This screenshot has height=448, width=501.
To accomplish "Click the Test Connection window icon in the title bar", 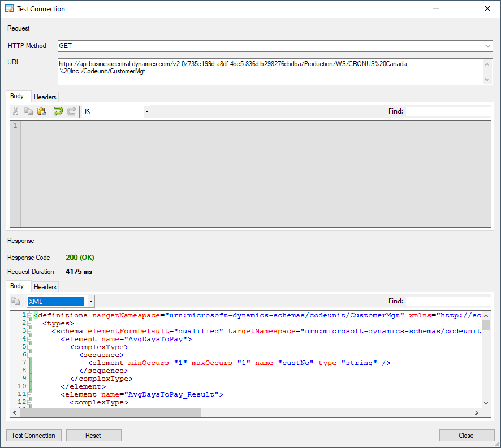I will click(x=9, y=8).
